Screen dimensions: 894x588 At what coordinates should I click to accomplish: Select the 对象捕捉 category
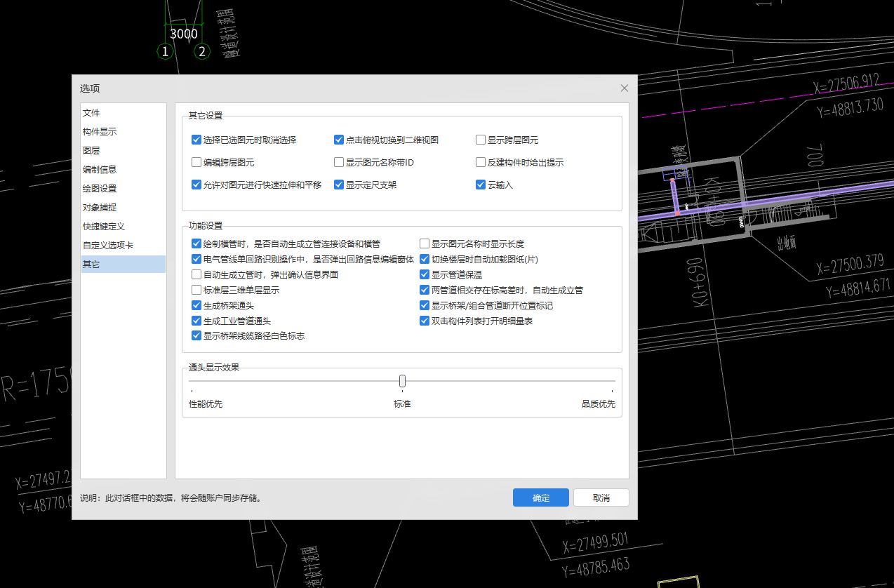pos(124,208)
